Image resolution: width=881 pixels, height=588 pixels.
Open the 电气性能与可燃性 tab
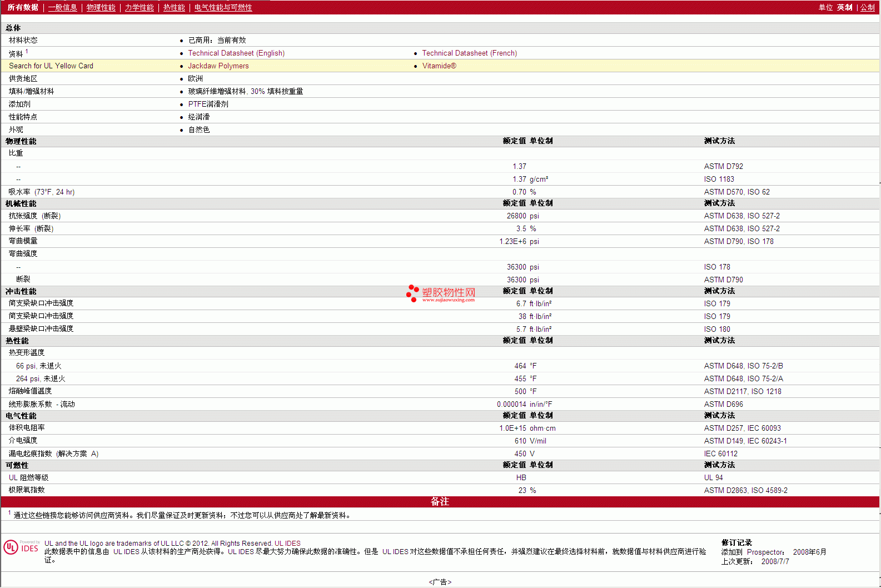[x=223, y=7]
